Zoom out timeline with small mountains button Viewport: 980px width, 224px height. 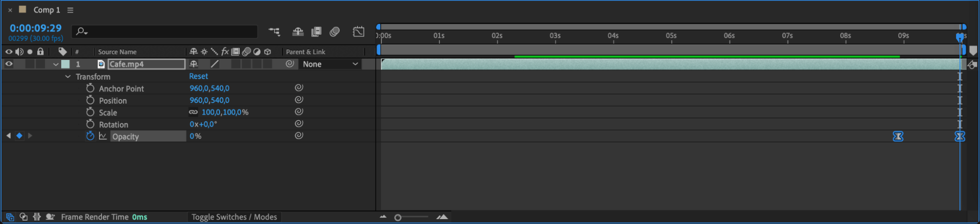383,217
